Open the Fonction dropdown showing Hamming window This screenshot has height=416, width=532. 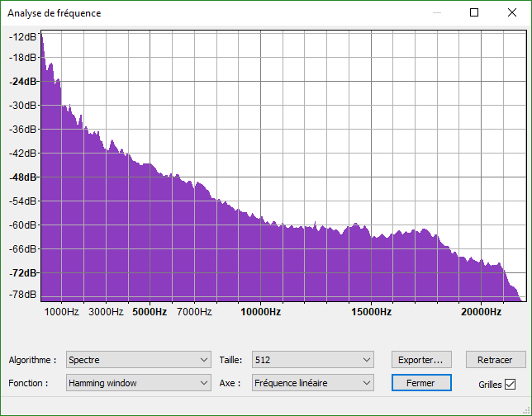[139, 382]
